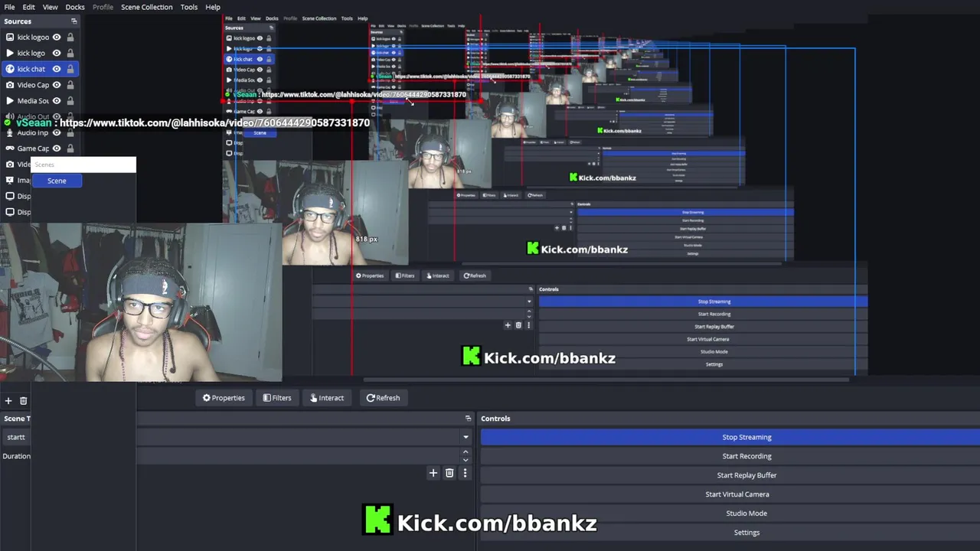Toggle lock on Game Cap source
Image resolution: width=980 pixels, height=551 pixels.
(x=70, y=148)
